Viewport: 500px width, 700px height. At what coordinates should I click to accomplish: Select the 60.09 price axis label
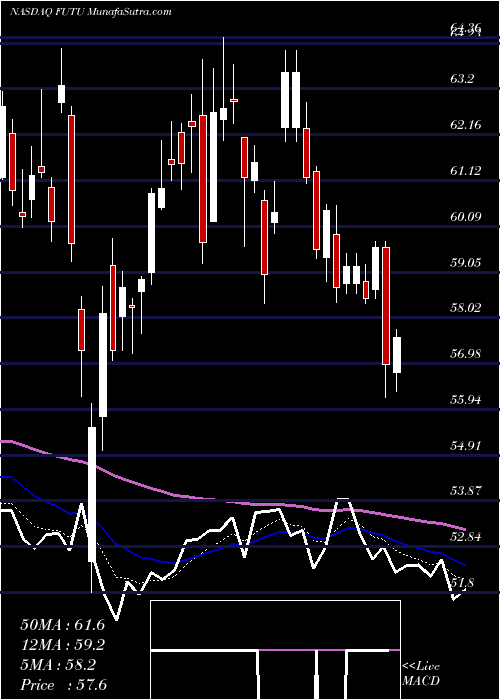466,217
